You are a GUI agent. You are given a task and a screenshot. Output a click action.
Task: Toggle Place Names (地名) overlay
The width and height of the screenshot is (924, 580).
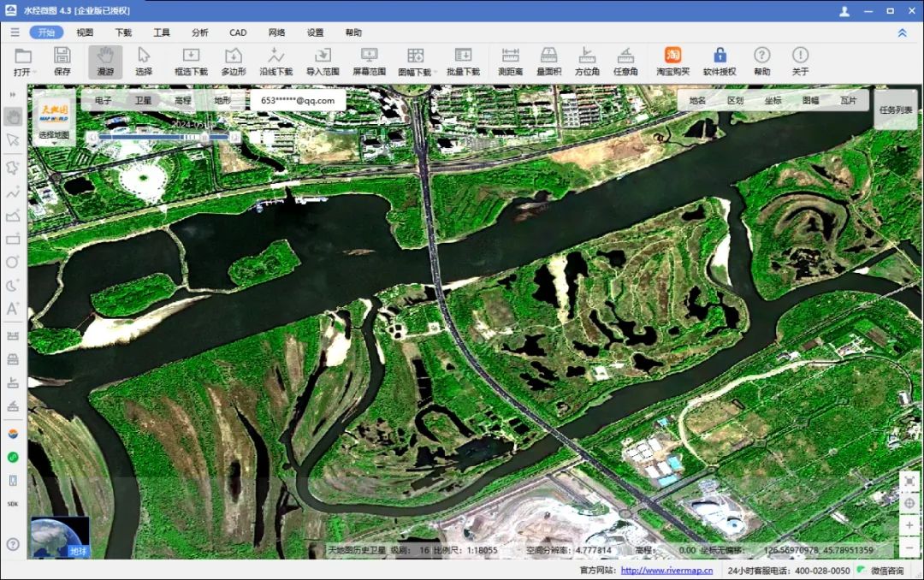click(698, 100)
